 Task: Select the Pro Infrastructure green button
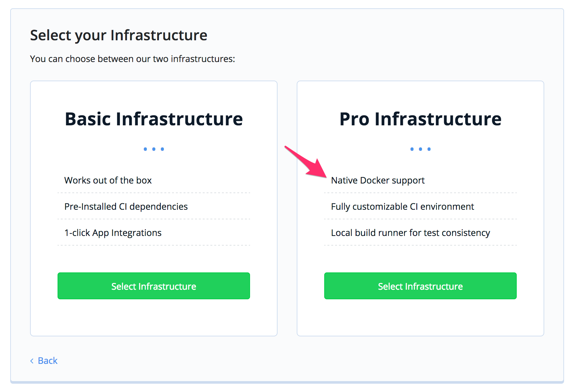tap(420, 286)
